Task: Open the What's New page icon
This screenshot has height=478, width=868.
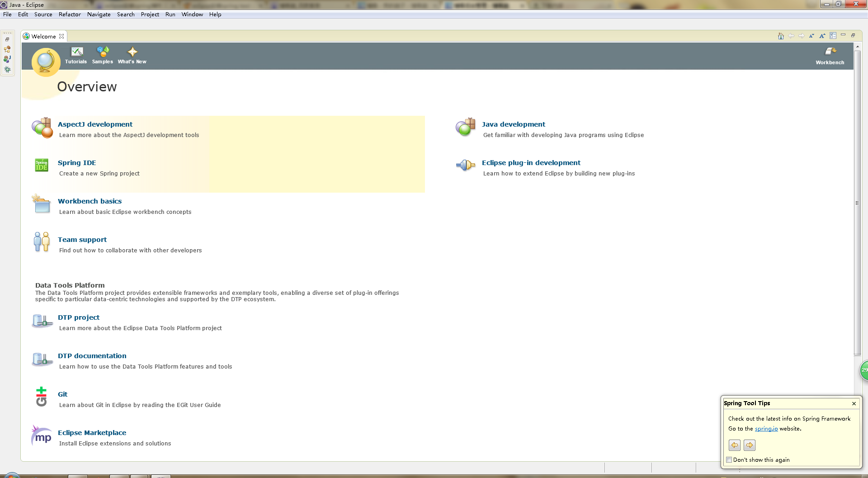Action: 132,52
